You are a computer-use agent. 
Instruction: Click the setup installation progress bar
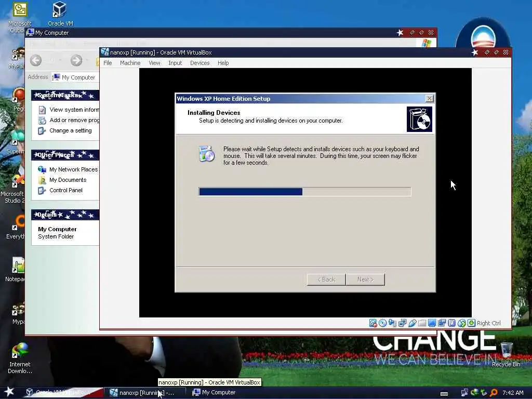pyautogui.click(x=304, y=192)
